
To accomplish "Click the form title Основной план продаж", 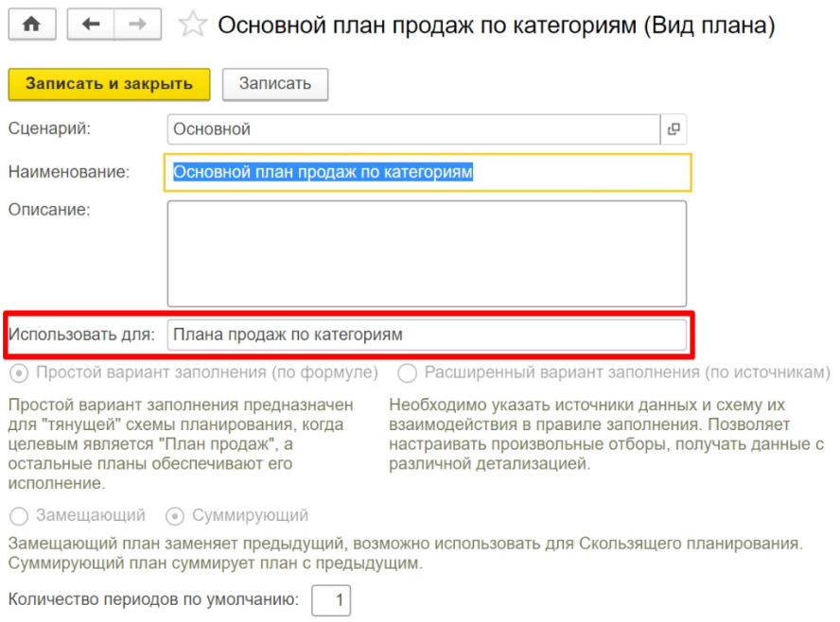I will [496, 26].
